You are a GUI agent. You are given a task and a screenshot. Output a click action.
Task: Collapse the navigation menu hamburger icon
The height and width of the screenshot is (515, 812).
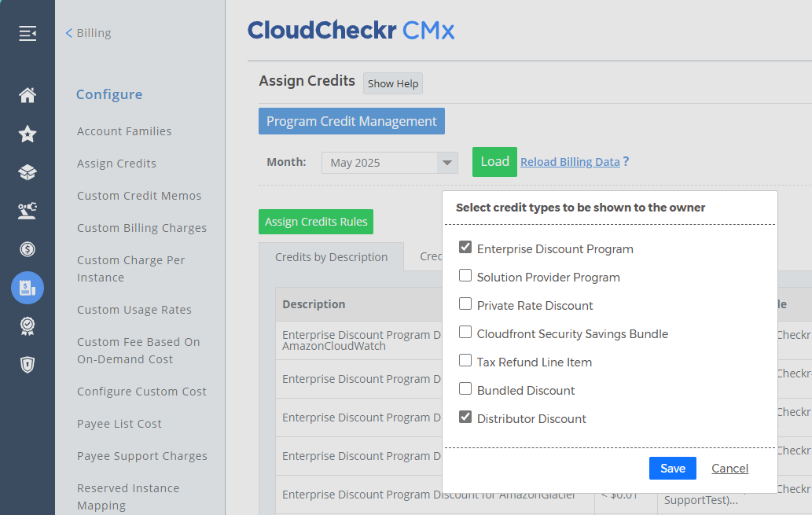click(28, 33)
